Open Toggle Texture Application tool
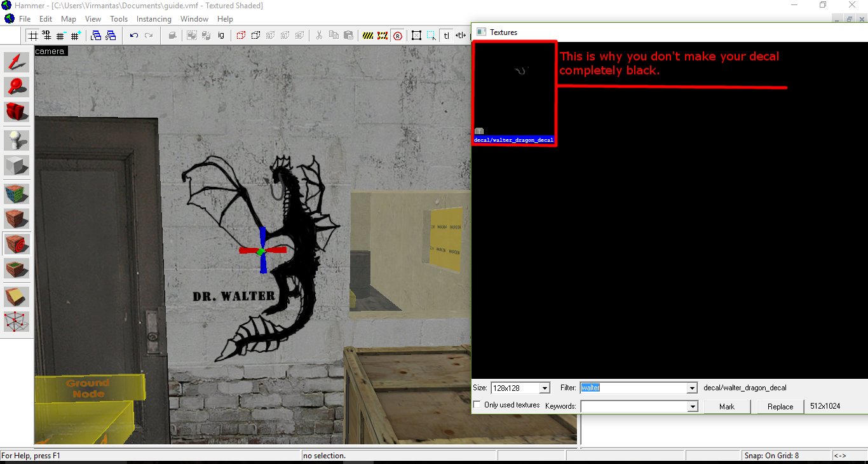 [x=17, y=193]
